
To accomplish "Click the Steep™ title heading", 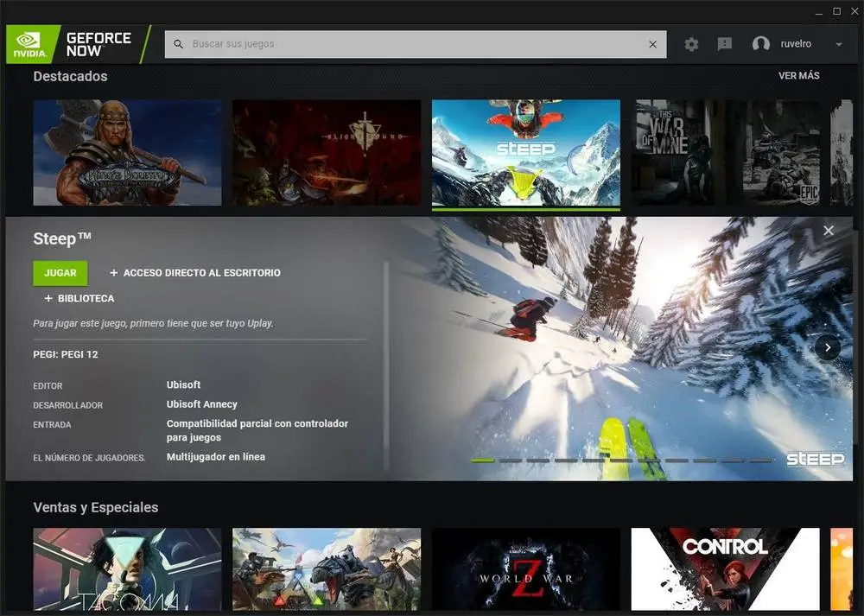I will click(x=62, y=238).
